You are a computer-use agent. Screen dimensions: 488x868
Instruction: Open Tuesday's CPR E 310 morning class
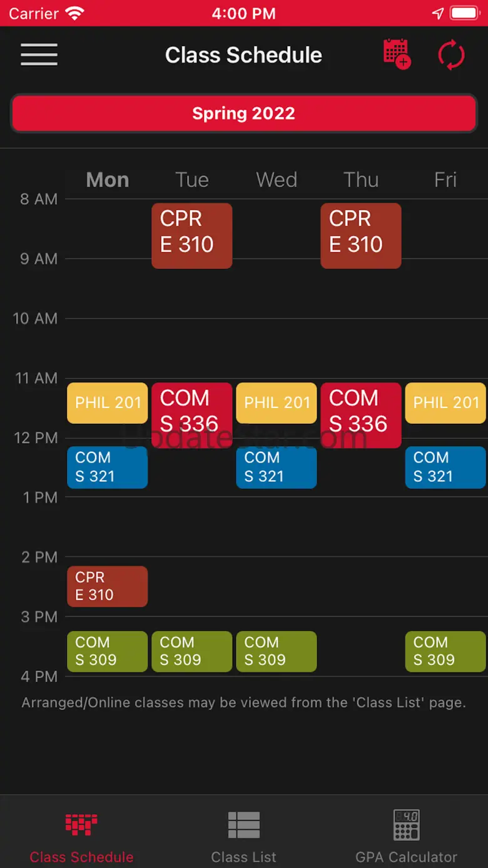(191, 236)
